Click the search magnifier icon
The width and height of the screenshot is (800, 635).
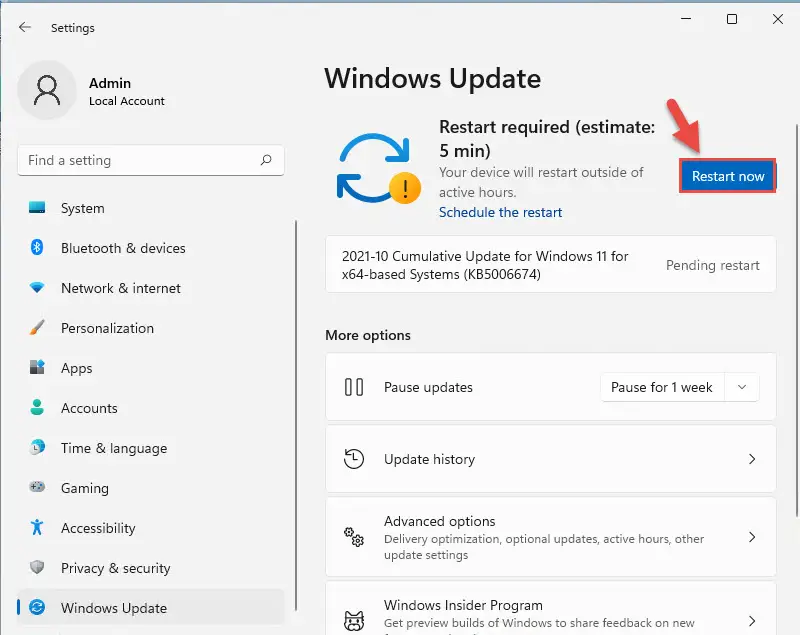point(266,160)
